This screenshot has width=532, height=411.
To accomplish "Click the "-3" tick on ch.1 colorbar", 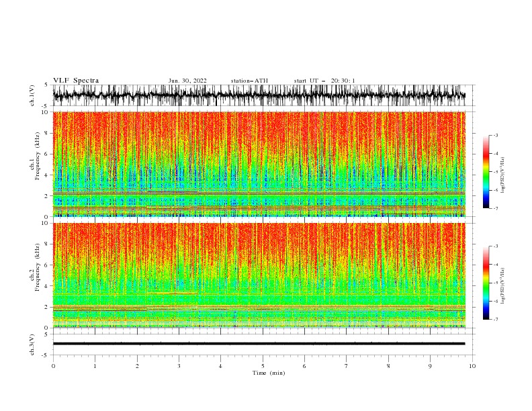I will [x=495, y=135].
